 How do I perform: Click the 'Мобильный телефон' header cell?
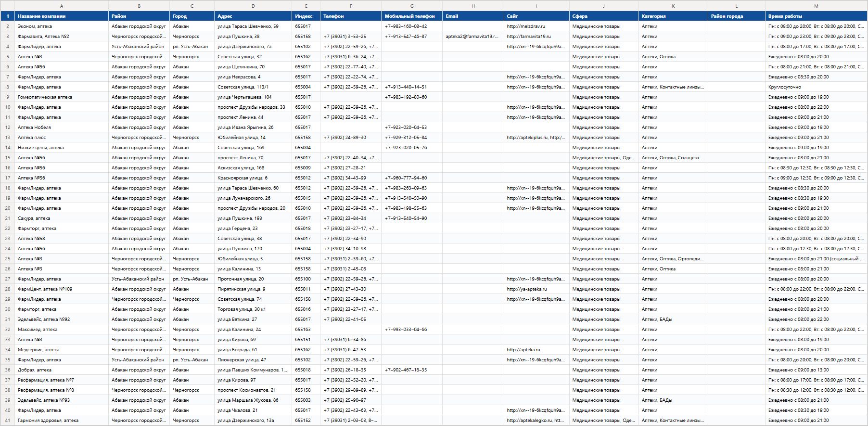(412, 16)
